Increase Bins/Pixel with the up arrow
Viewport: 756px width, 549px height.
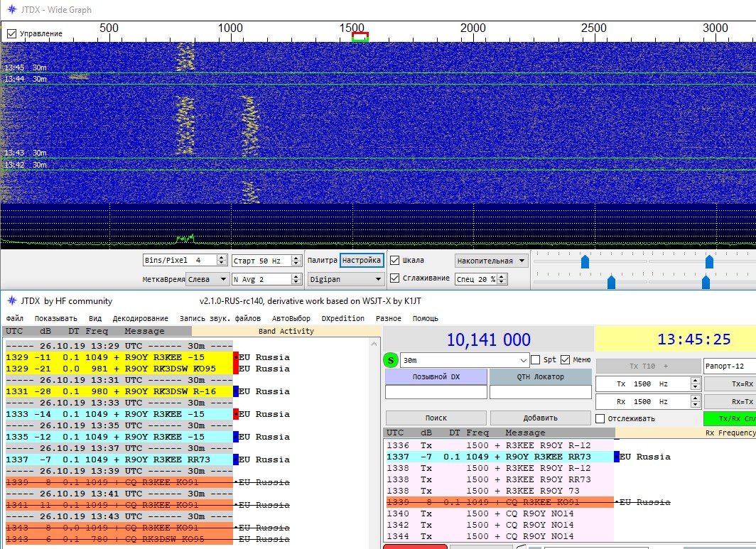click(222, 257)
